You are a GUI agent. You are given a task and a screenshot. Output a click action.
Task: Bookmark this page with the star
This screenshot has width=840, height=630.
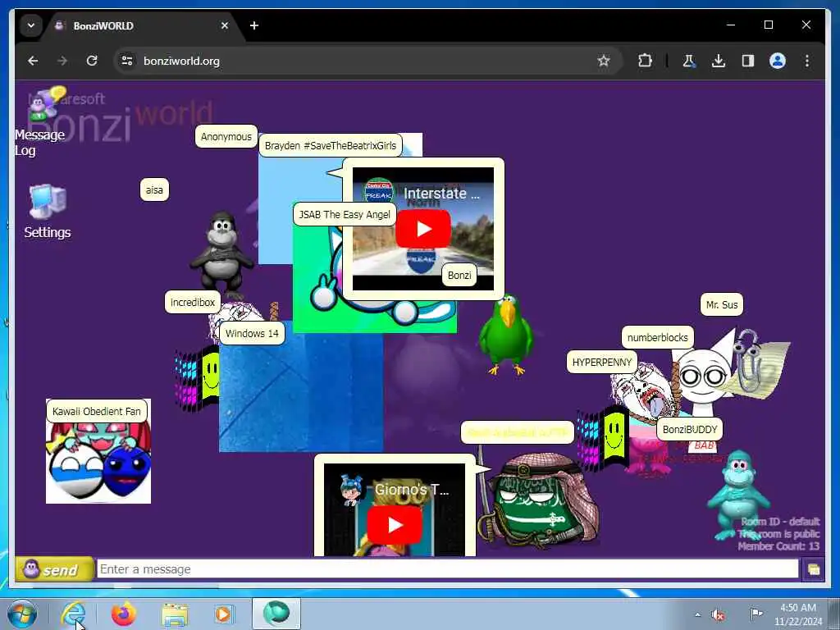click(604, 61)
